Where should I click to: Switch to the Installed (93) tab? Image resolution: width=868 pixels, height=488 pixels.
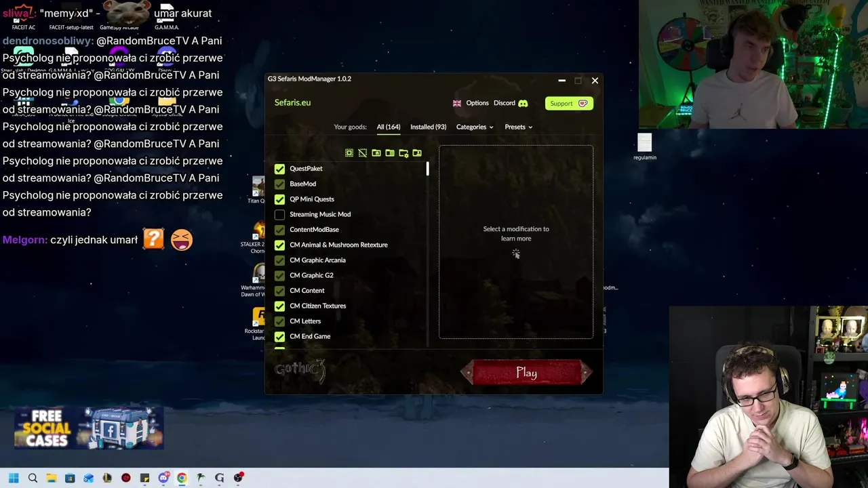pos(428,127)
